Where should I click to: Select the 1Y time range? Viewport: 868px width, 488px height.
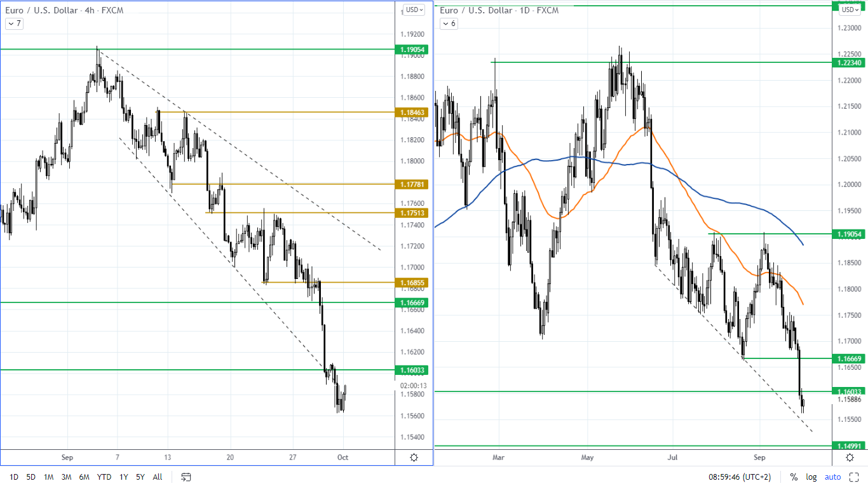124,477
